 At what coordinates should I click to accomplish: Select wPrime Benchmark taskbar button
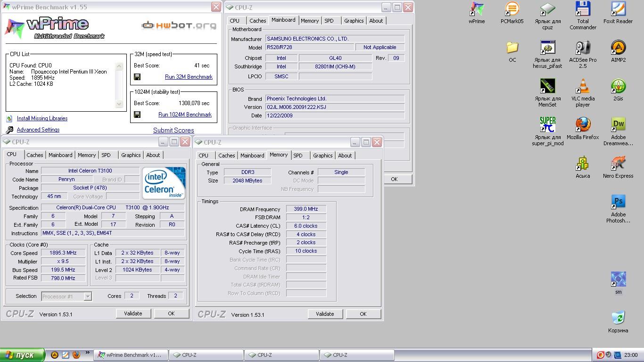click(x=130, y=355)
